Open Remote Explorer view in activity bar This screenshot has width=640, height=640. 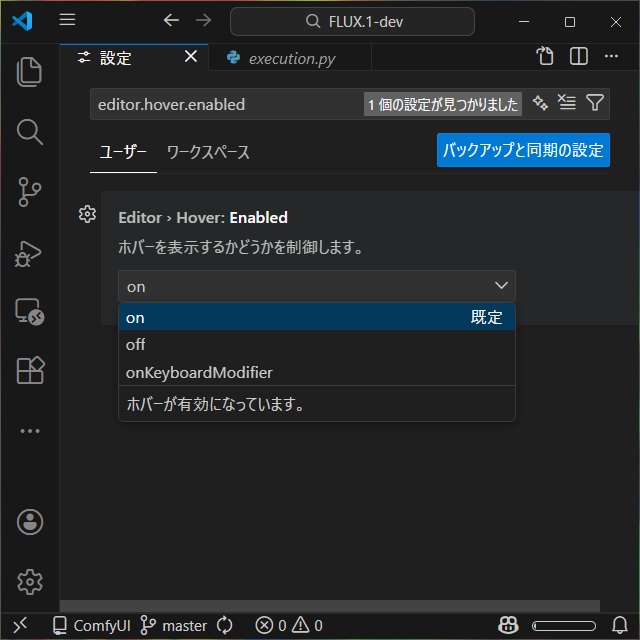[x=30, y=312]
